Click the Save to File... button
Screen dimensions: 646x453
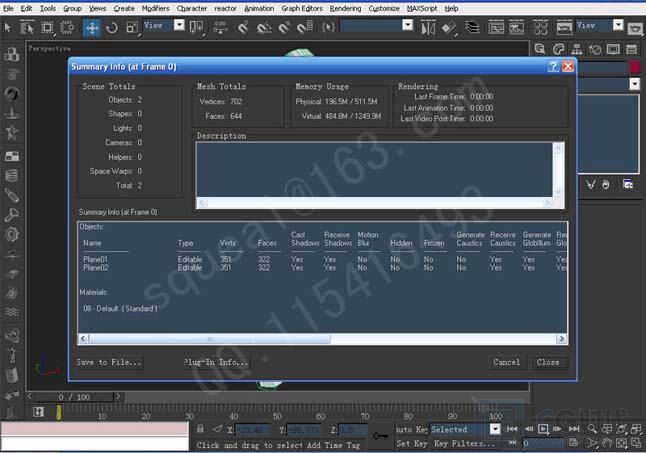109,362
